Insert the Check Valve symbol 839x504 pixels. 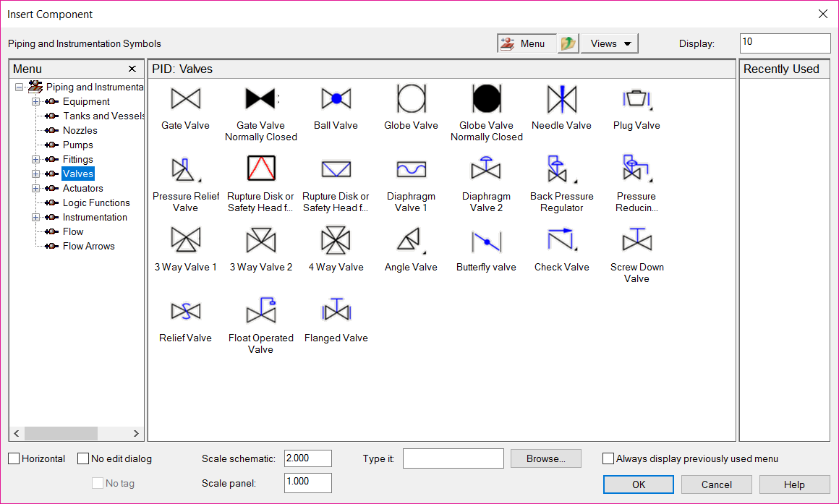coord(561,241)
